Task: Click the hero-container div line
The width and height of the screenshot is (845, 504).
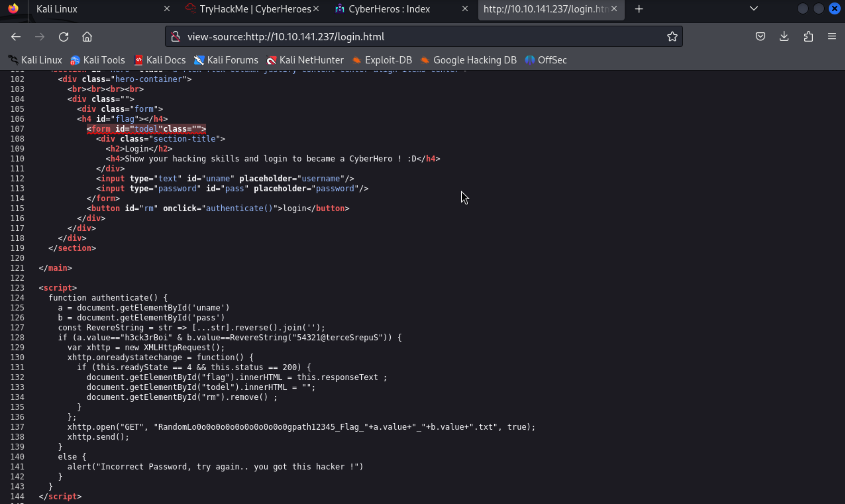Action: coord(125,79)
